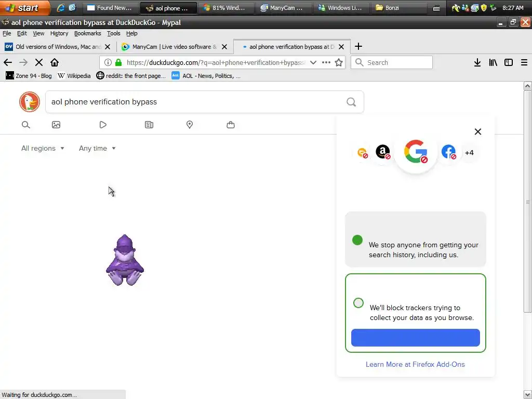Switch to Images results icon

tap(56, 125)
